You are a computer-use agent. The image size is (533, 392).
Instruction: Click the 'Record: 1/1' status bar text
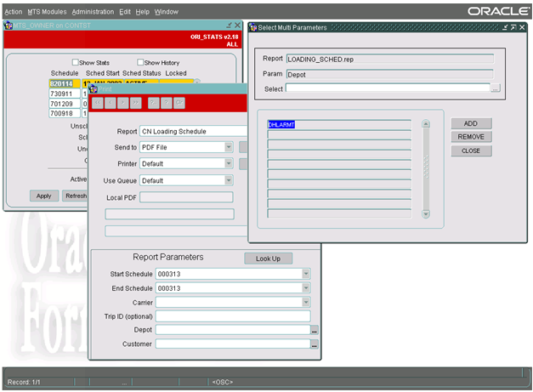click(x=24, y=382)
